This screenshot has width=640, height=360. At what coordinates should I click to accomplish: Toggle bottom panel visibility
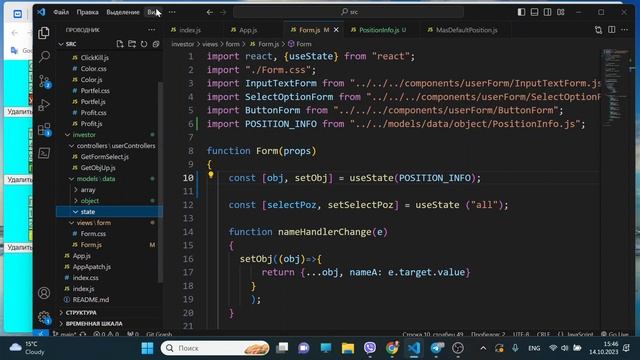pyautogui.click(x=535, y=12)
